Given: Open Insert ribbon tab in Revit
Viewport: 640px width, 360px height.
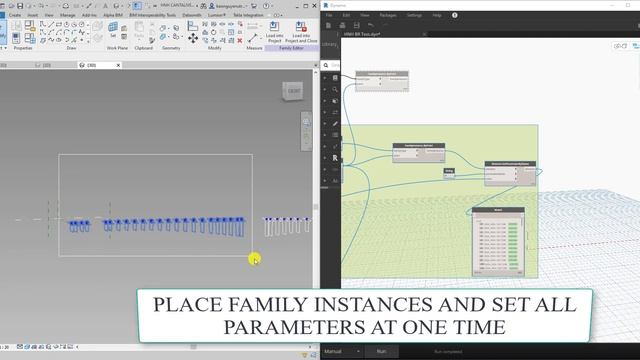Looking at the screenshot, I should point(33,15).
